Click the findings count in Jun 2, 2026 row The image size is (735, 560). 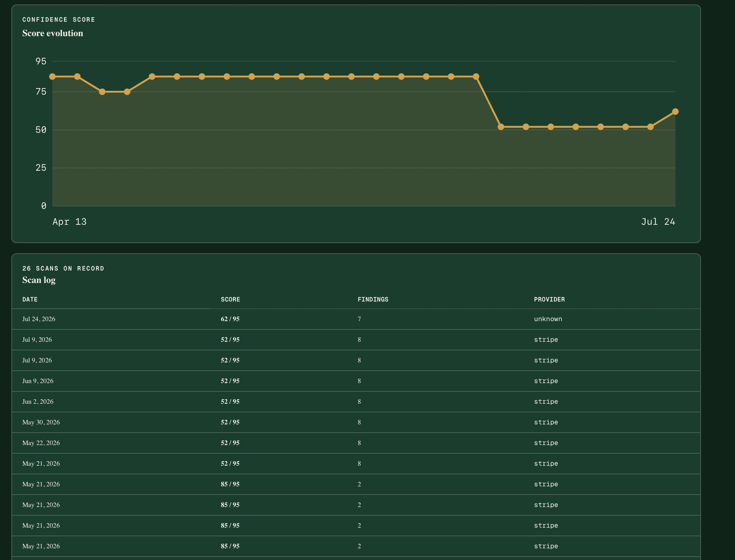pos(359,402)
